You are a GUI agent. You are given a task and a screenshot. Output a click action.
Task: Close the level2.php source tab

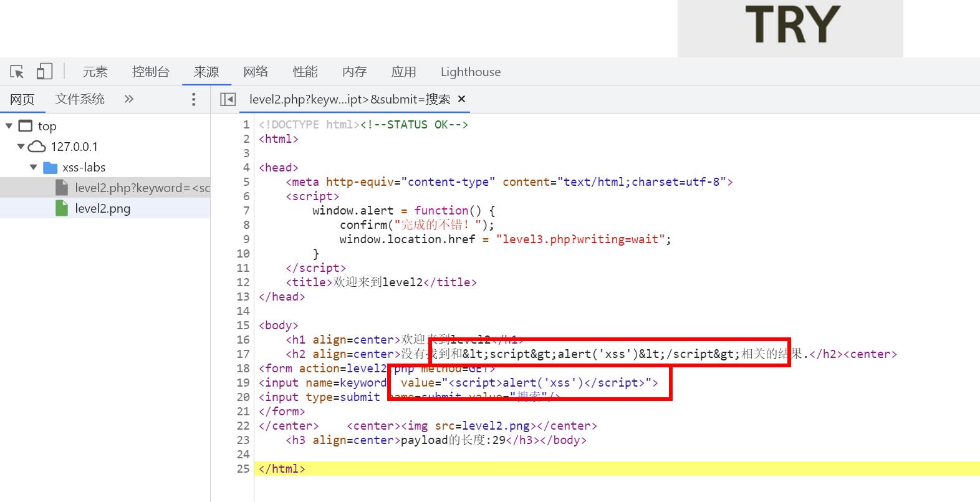(x=461, y=99)
